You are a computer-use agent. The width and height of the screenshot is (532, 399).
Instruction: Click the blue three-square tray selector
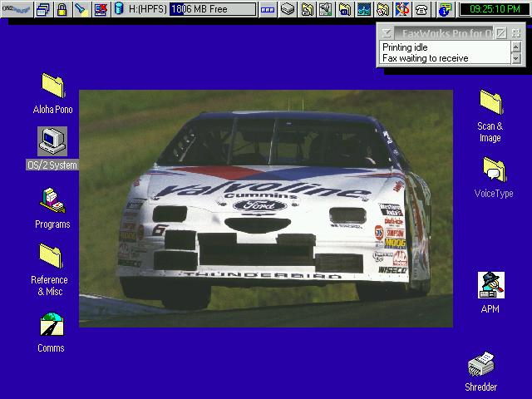click(268, 9)
